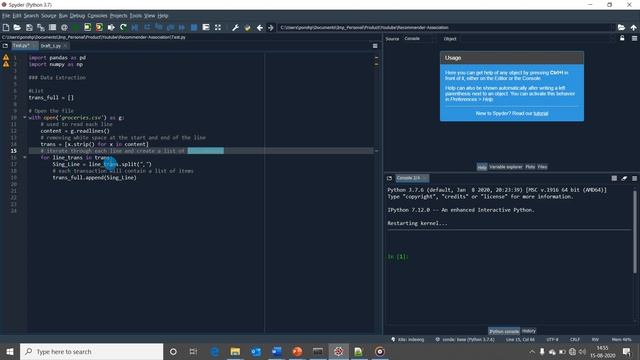This screenshot has width=640, height=360.
Task: Switch to the Plots tab
Action: (x=530, y=167)
